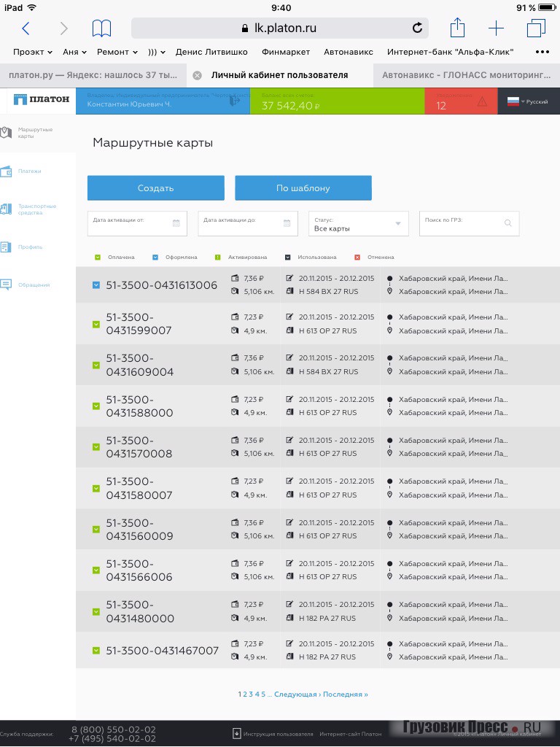Click the search magnifier in Поиск по ГРЗ

click(x=508, y=223)
